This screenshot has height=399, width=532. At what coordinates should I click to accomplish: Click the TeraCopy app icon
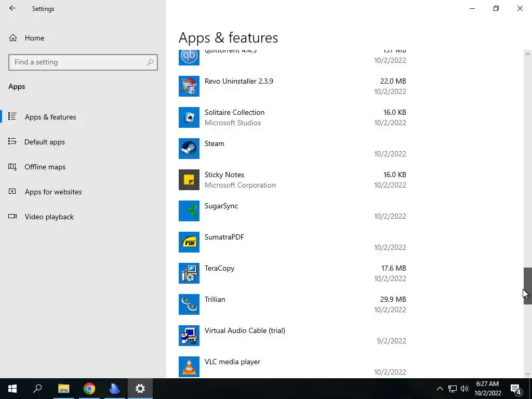pyautogui.click(x=189, y=273)
